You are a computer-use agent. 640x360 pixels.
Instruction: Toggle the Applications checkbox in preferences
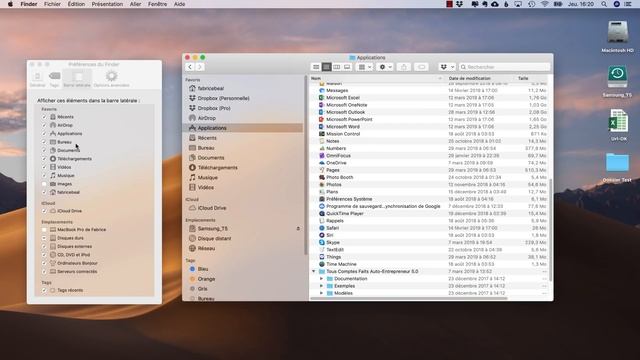tap(44, 133)
